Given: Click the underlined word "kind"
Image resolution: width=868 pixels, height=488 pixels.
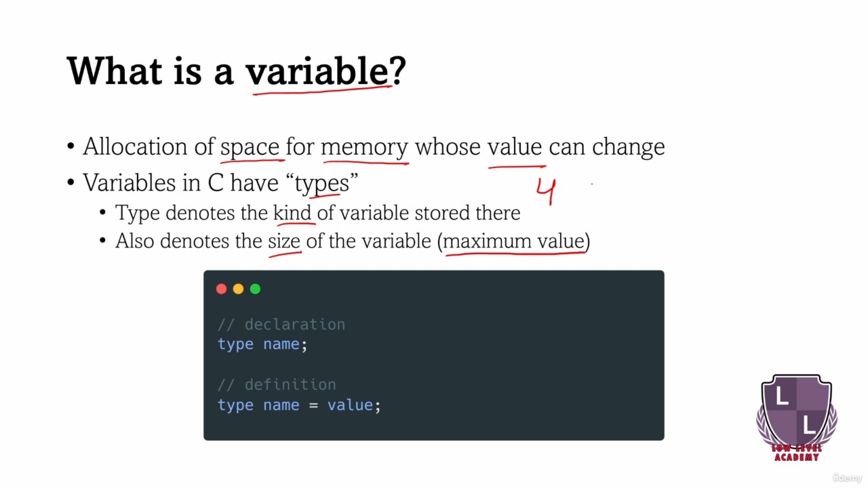Looking at the screenshot, I should click(292, 213).
